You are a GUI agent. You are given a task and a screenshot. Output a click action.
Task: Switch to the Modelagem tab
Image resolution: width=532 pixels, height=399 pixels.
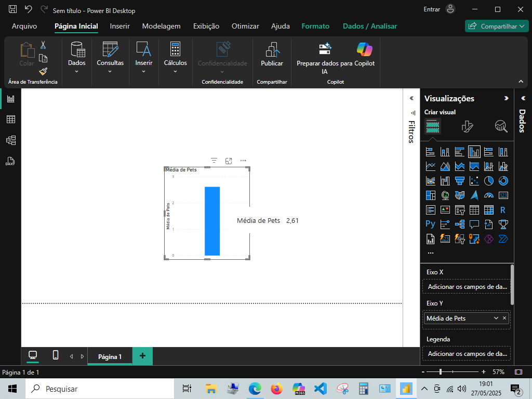click(x=161, y=26)
